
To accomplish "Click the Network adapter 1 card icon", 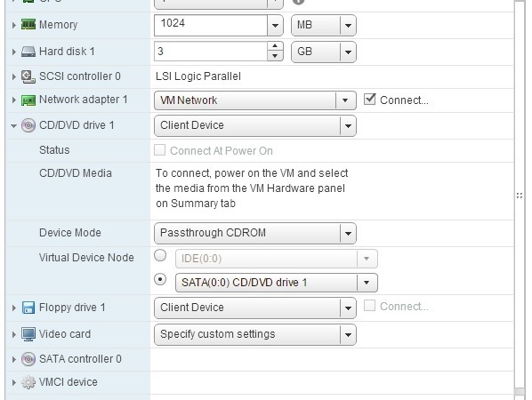I will pos(28,100).
